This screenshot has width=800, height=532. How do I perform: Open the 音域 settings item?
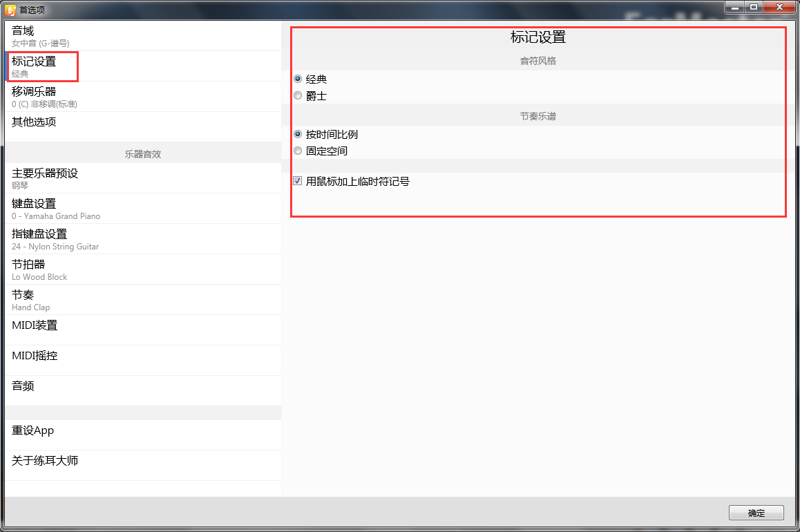(x=142, y=36)
